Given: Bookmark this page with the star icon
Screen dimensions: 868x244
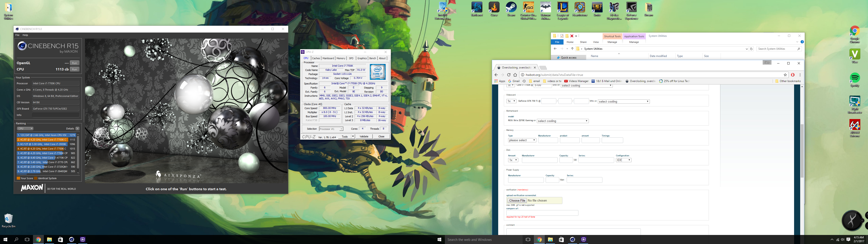Looking at the screenshot, I should click(785, 75).
